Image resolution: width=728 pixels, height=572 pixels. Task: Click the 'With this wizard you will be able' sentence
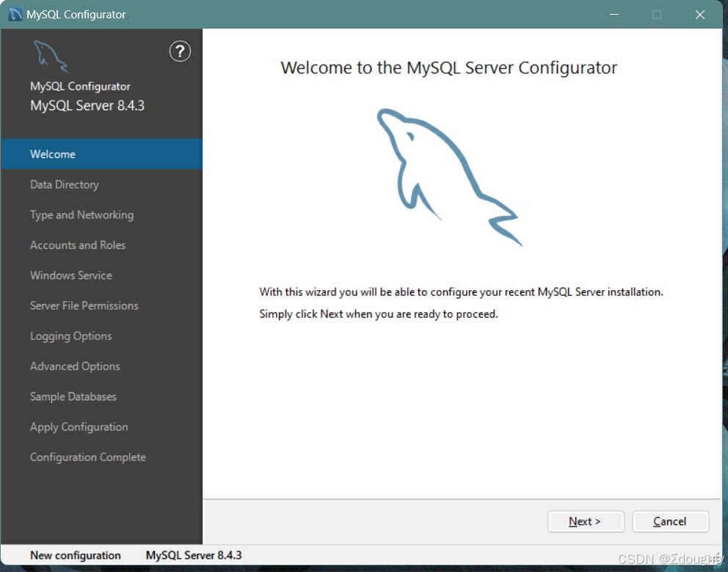461,292
